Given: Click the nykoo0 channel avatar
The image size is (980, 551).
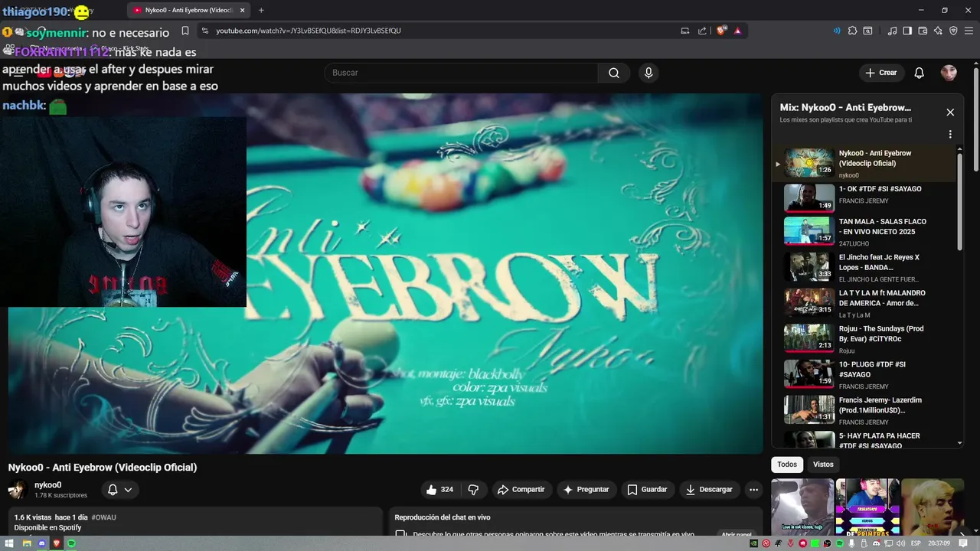Looking at the screenshot, I should [18, 490].
